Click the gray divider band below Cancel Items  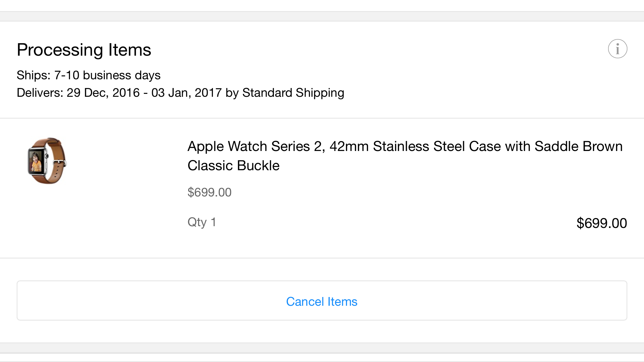(x=322, y=348)
